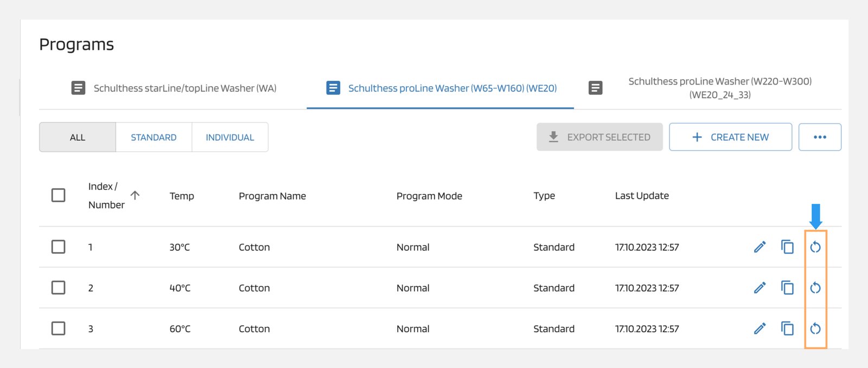Reset the 40°C Cotton program
Image resolution: width=868 pixels, height=368 pixels.
coord(815,288)
